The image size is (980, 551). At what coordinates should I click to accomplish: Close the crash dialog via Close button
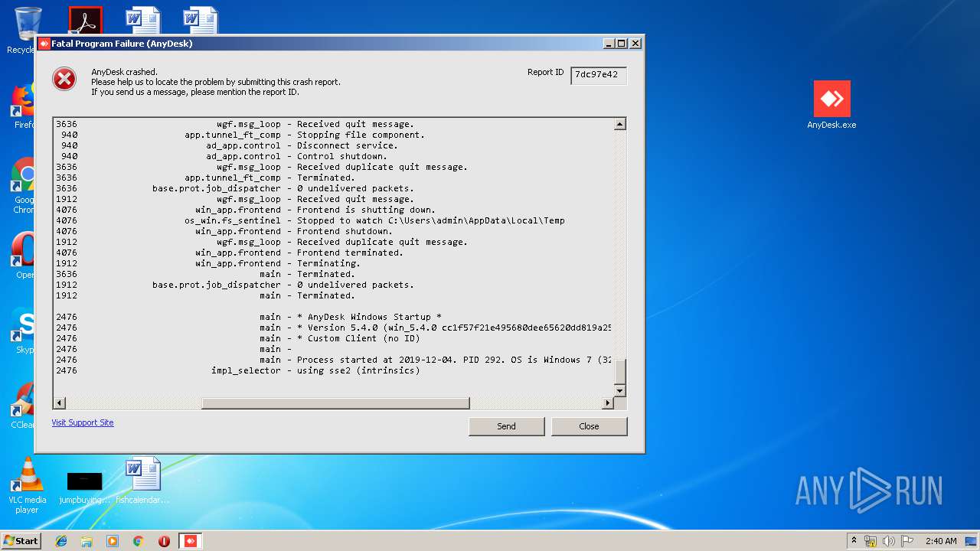pyautogui.click(x=589, y=426)
